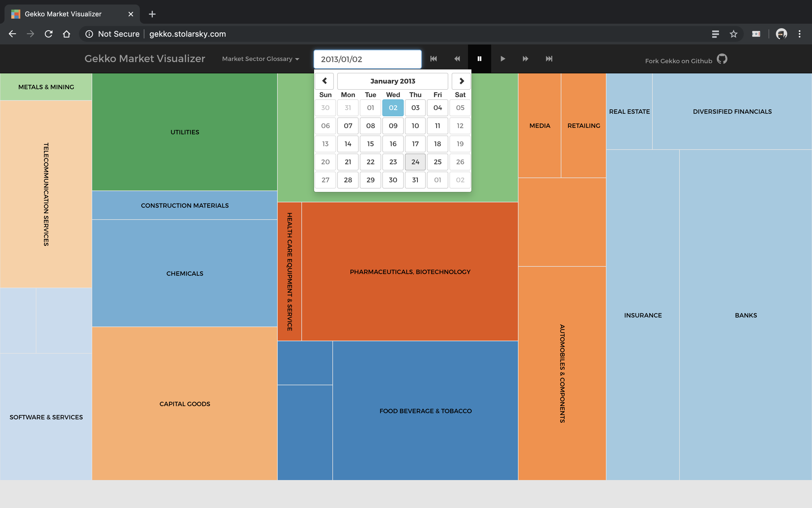
Task: Expand Market Sector Glossary dropdown
Action: point(261,59)
